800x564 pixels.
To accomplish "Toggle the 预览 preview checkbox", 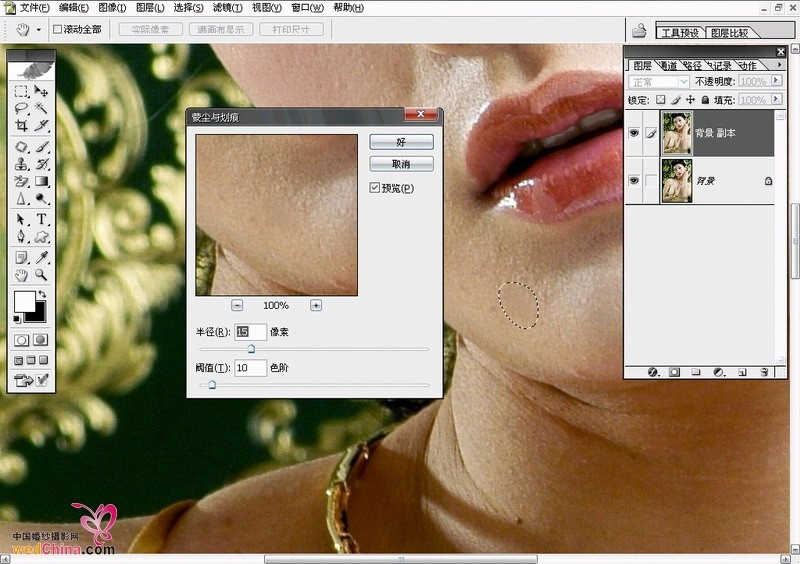I will pos(374,188).
